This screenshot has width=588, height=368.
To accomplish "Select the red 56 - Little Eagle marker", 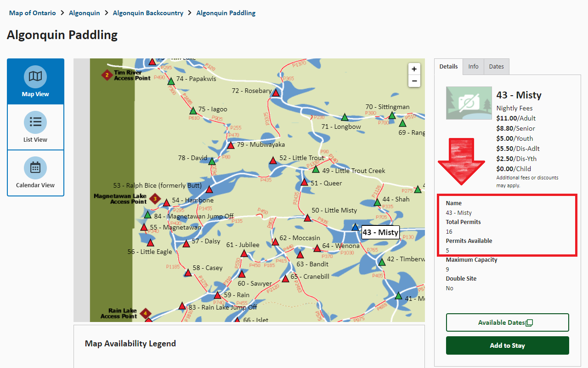I will [150, 243].
